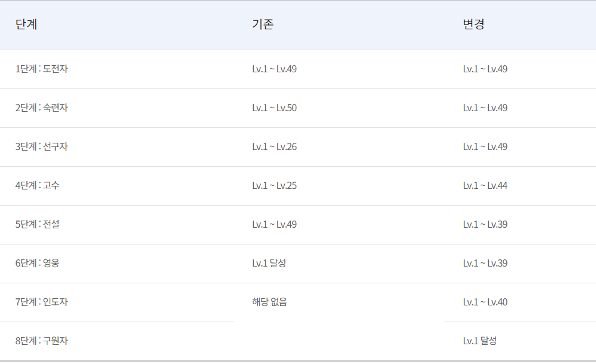Screen dimensions: 596x364
Task: Click the Lv.1 ~ Lv.50 cell
Action: click(x=274, y=108)
